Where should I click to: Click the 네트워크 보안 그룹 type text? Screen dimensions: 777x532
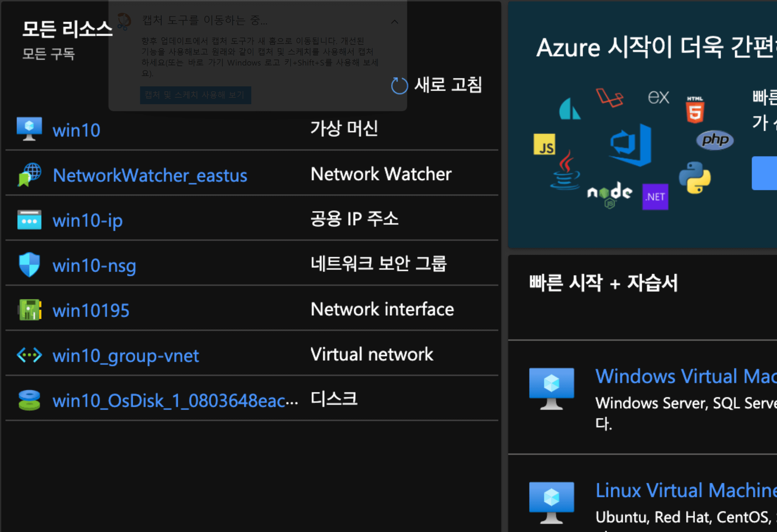[379, 263]
